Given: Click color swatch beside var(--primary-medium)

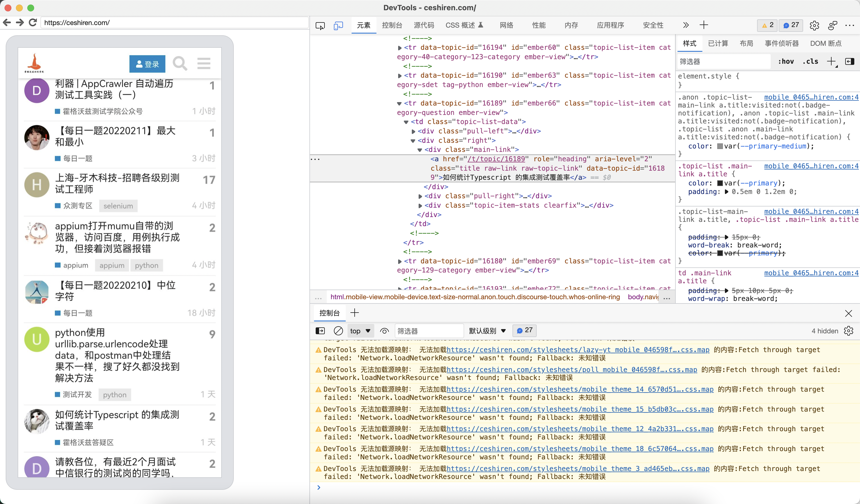Looking at the screenshot, I should click(x=720, y=146).
